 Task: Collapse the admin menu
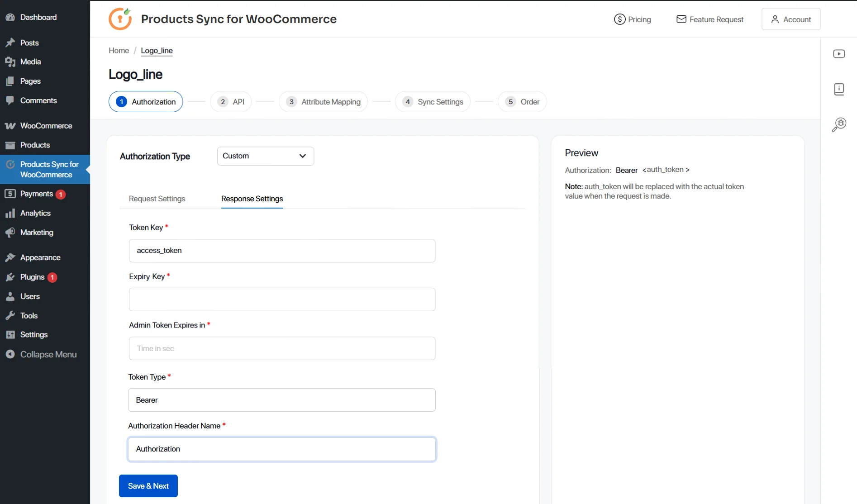coord(42,354)
